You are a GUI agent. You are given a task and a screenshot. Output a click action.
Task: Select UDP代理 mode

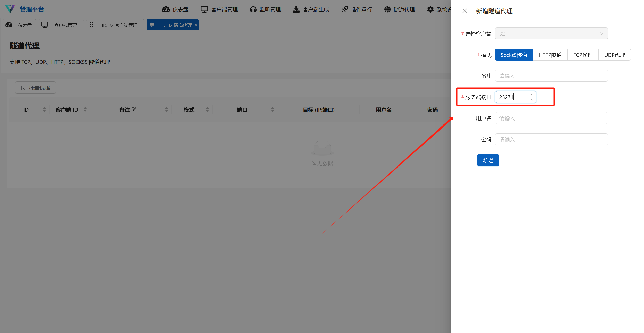click(615, 55)
